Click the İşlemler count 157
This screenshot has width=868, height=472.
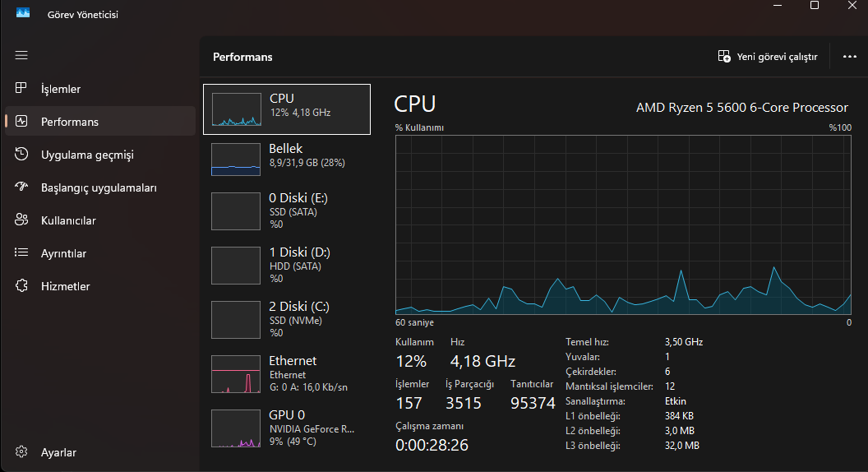coord(409,403)
